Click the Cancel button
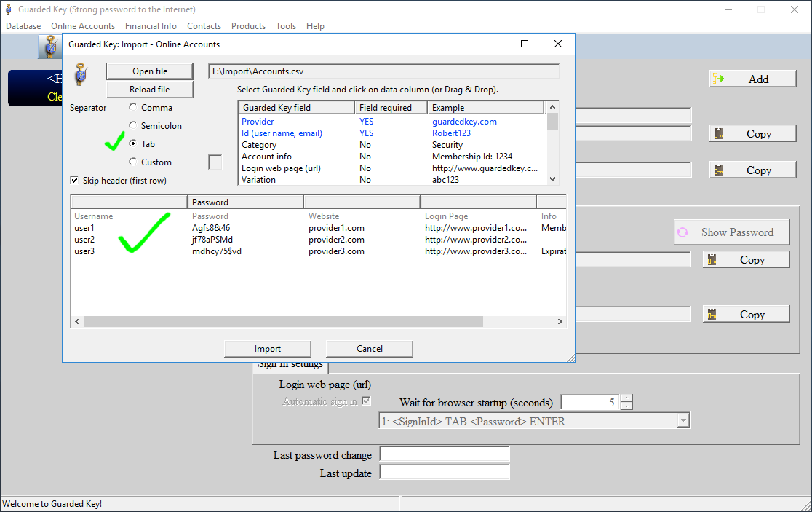Viewport: 812px width, 512px height. 369,349
